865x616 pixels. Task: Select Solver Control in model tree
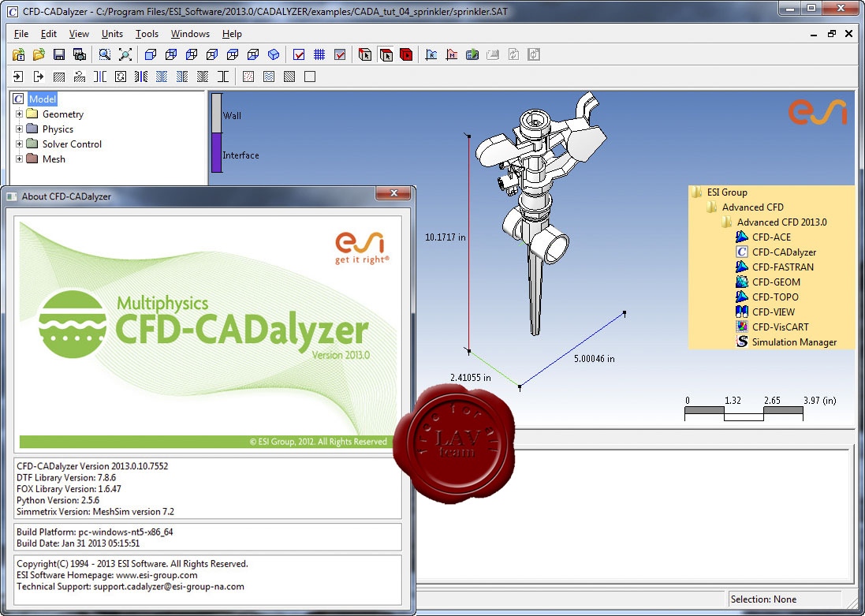pos(73,144)
